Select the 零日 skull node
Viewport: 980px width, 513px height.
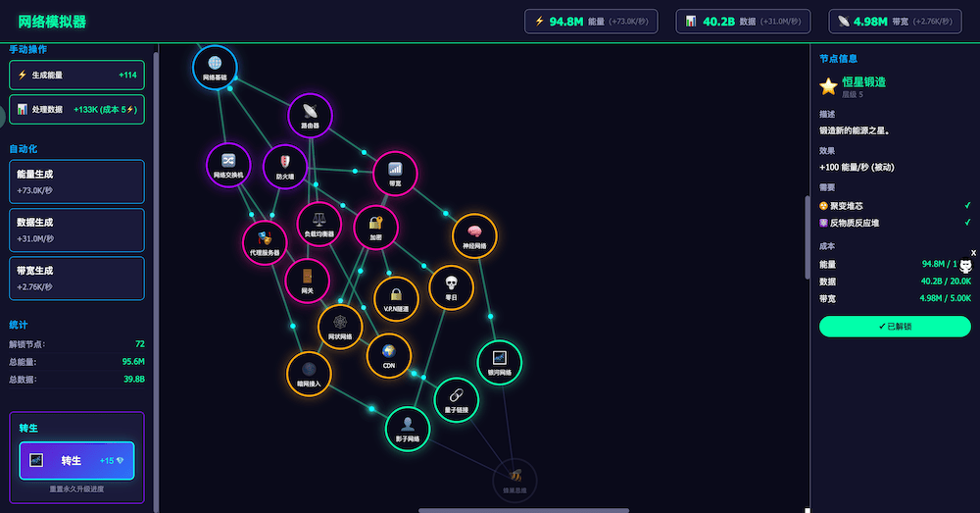coord(451,286)
